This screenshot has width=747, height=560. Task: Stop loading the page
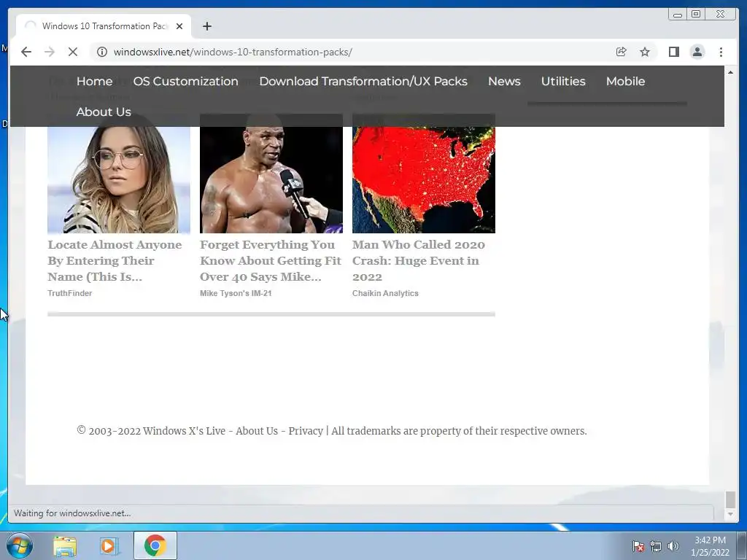pos(73,52)
